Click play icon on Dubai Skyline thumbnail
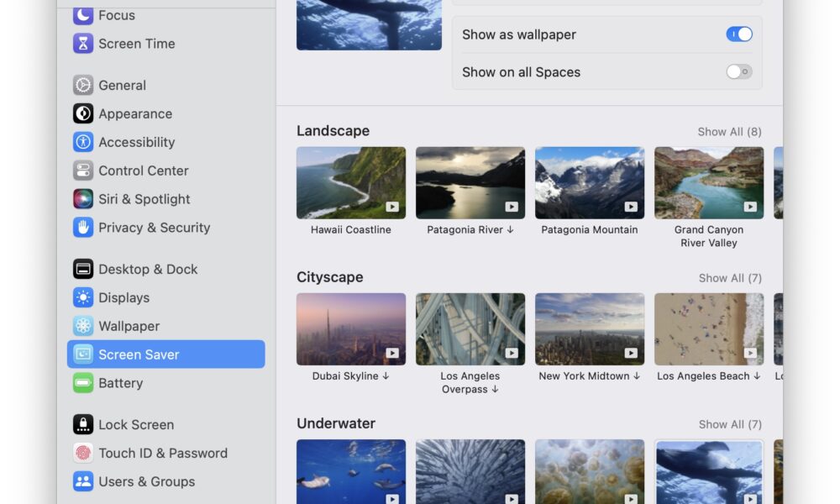Screen dimensions: 840x504 (392, 353)
